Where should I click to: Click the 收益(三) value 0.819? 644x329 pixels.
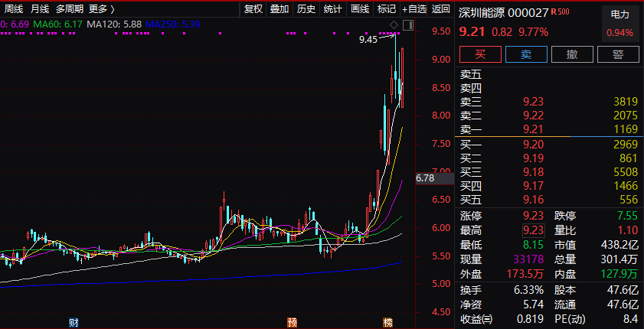coord(528,319)
